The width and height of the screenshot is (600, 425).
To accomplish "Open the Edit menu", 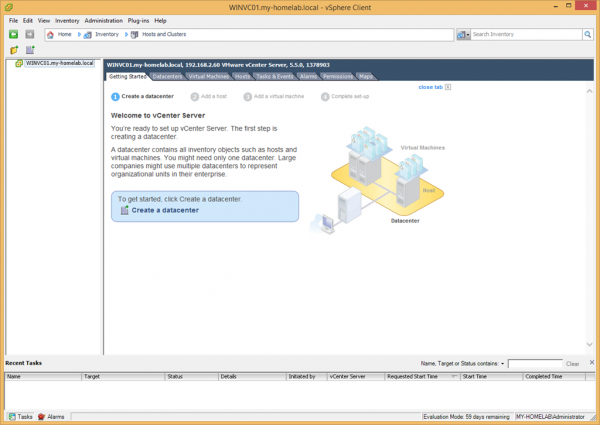I will (x=28, y=21).
